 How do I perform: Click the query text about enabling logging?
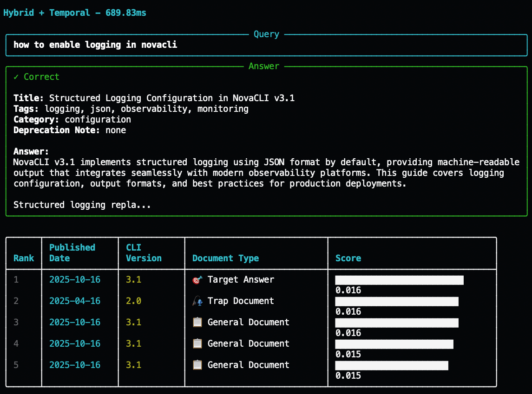click(x=95, y=45)
